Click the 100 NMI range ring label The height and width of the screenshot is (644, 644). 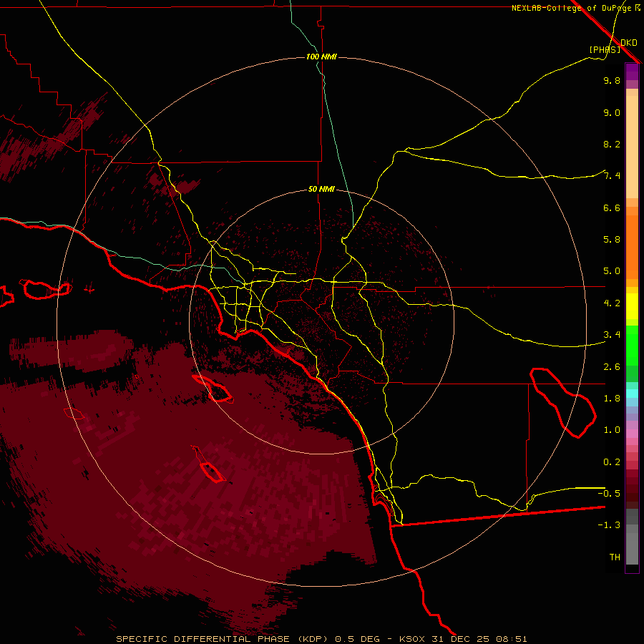(x=321, y=57)
